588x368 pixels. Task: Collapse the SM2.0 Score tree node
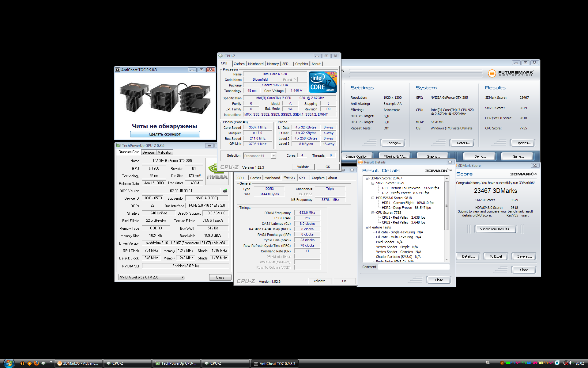coord(373,183)
